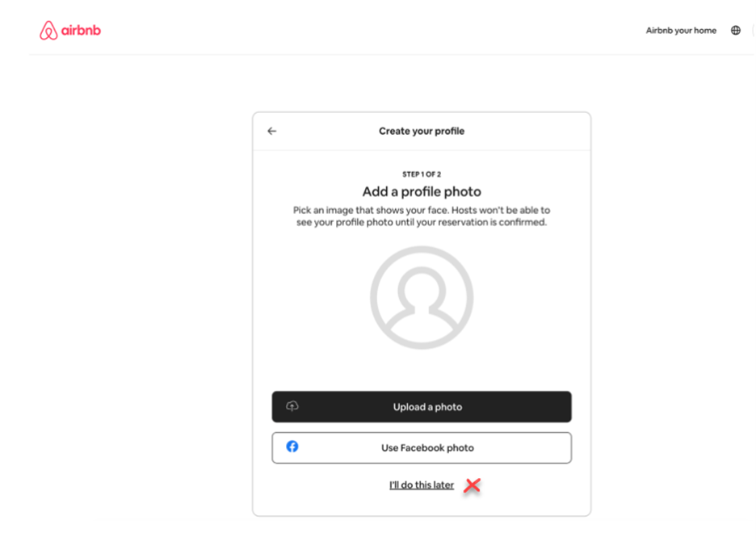Image resolution: width=756 pixels, height=541 pixels.
Task: Open the Airbnb your home link
Action: 681,31
